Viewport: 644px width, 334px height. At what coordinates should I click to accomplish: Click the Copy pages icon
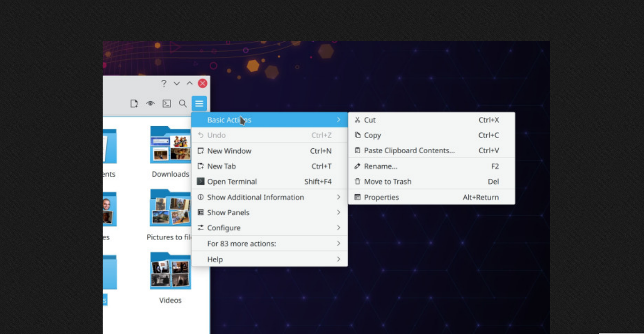coord(358,135)
